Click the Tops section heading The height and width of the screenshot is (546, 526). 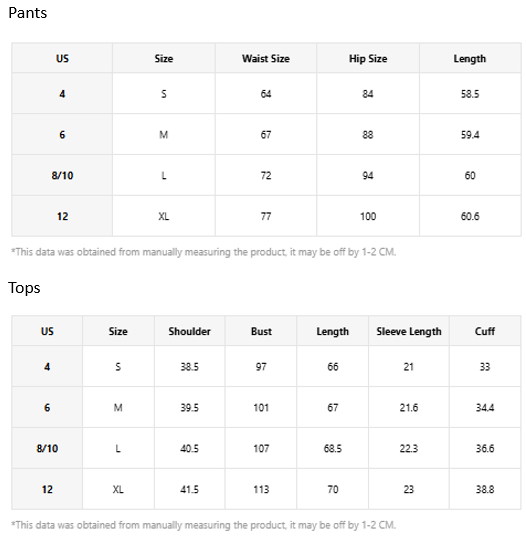(x=24, y=288)
